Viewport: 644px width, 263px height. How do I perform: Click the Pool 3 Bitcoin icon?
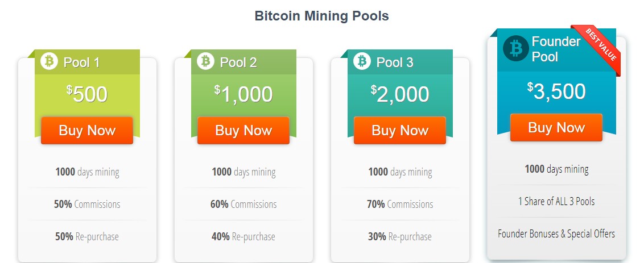tap(362, 61)
